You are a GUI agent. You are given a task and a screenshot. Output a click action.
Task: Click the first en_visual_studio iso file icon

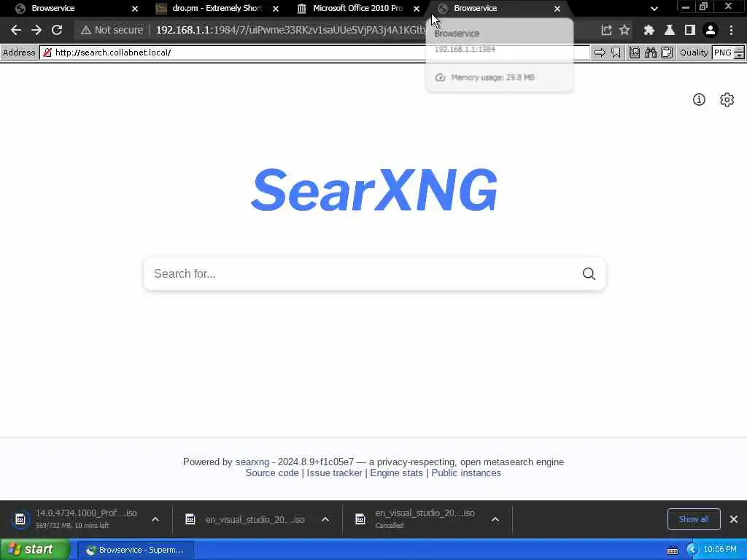coord(190,519)
